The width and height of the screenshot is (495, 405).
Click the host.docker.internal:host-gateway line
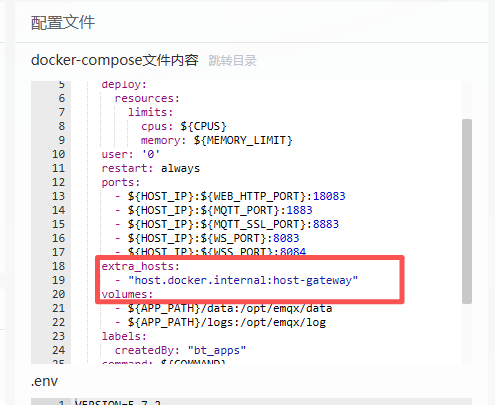(236, 280)
